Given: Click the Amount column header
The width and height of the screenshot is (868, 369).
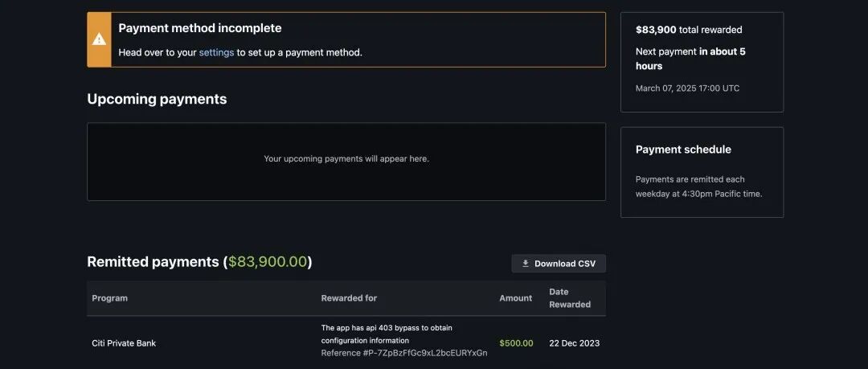Looking at the screenshot, I should [515, 298].
